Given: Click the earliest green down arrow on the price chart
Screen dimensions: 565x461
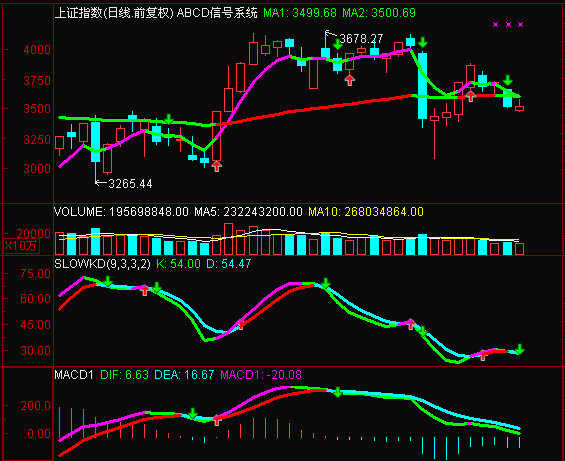Looking at the screenshot, I should [x=169, y=119].
